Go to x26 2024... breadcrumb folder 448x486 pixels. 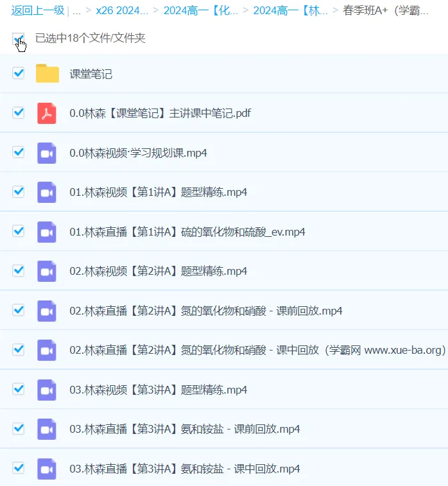coord(122,10)
